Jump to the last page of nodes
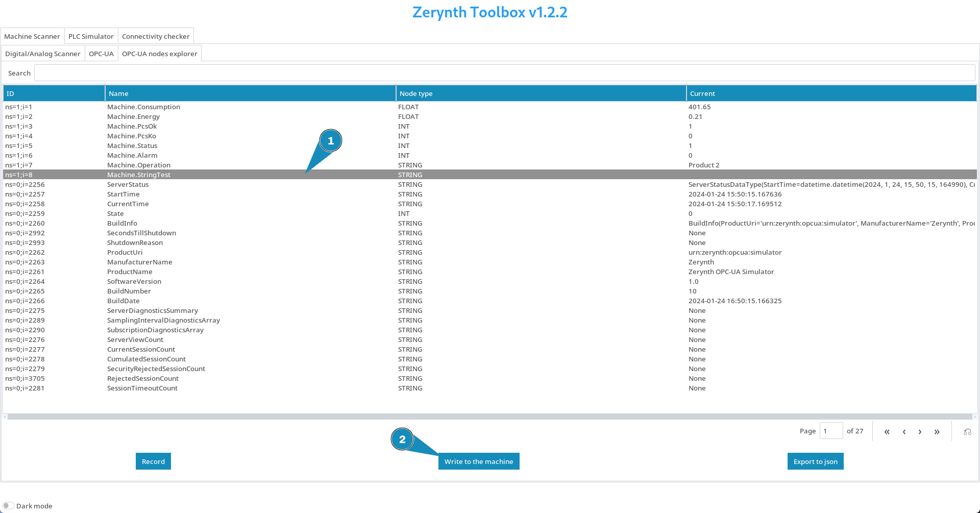Screen dimensions: 980x513 (937, 431)
